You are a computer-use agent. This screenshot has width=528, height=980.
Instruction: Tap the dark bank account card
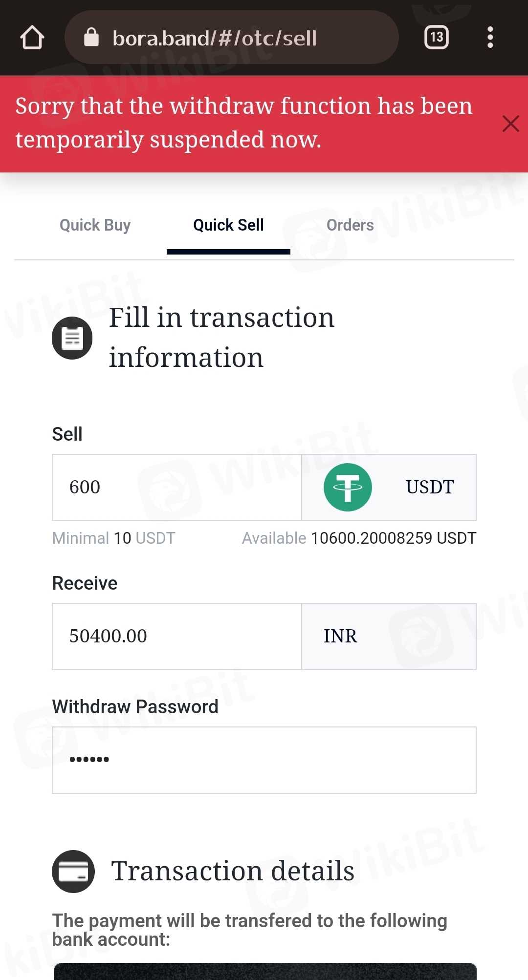point(264,971)
